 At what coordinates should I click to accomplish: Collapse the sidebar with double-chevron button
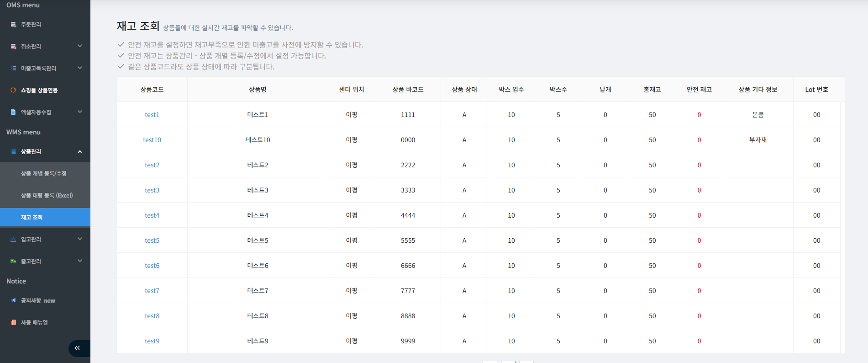pyautogui.click(x=77, y=348)
